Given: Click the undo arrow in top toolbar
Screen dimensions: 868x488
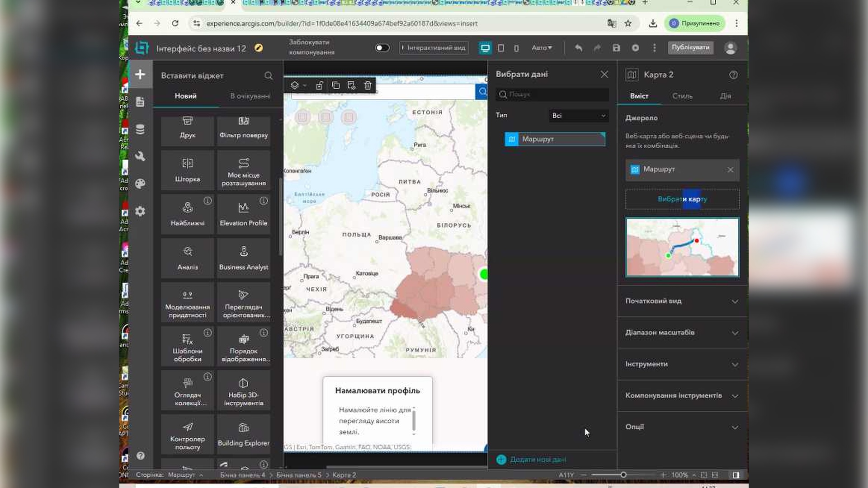Looking at the screenshot, I should 578,48.
